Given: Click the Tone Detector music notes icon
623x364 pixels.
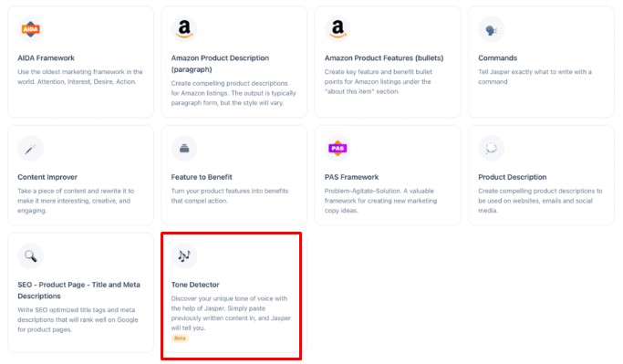Looking at the screenshot, I should click(x=184, y=255).
